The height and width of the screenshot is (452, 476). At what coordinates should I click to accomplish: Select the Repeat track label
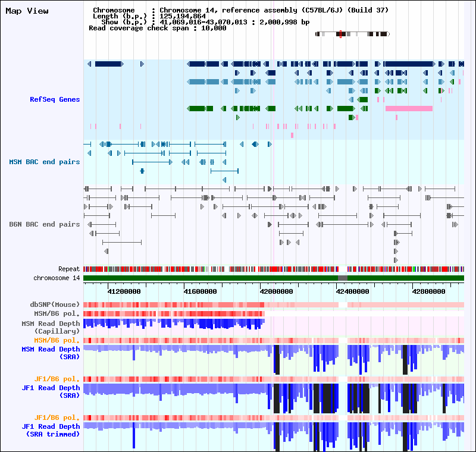tap(69, 269)
